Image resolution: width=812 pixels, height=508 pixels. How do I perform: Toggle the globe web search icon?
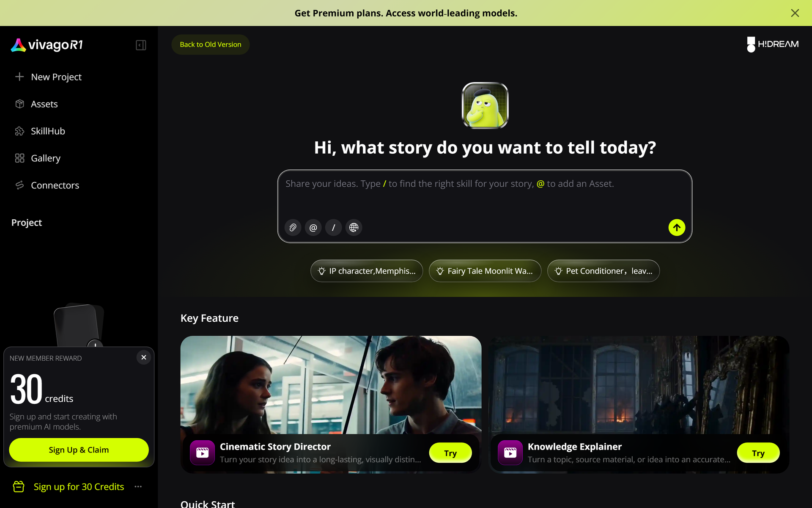(x=354, y=228)
